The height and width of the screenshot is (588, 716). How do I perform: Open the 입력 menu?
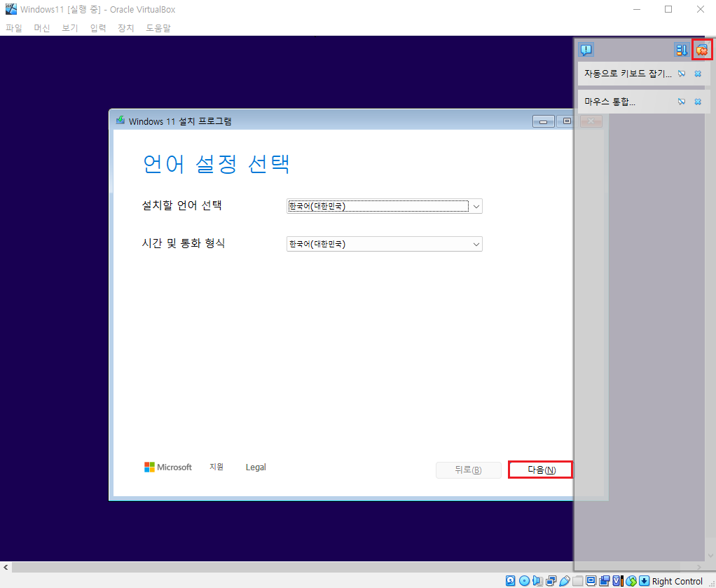click(x=97, y=28)
